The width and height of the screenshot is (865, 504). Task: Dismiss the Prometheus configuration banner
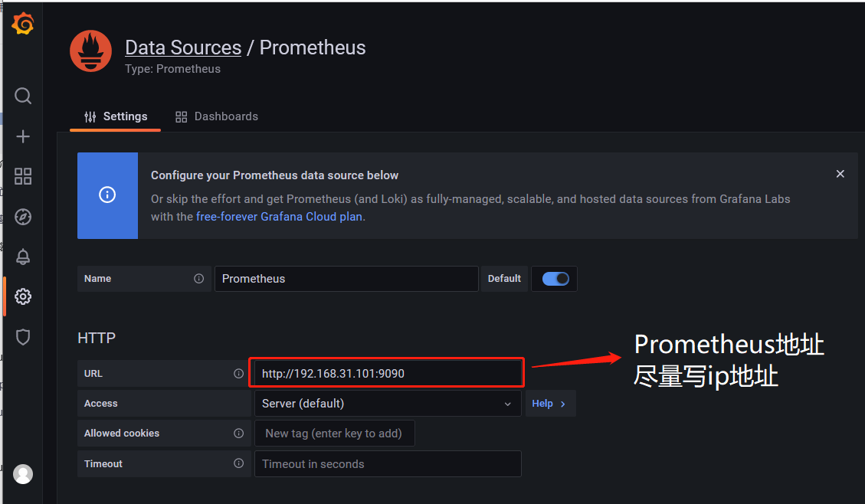[840, 174]
